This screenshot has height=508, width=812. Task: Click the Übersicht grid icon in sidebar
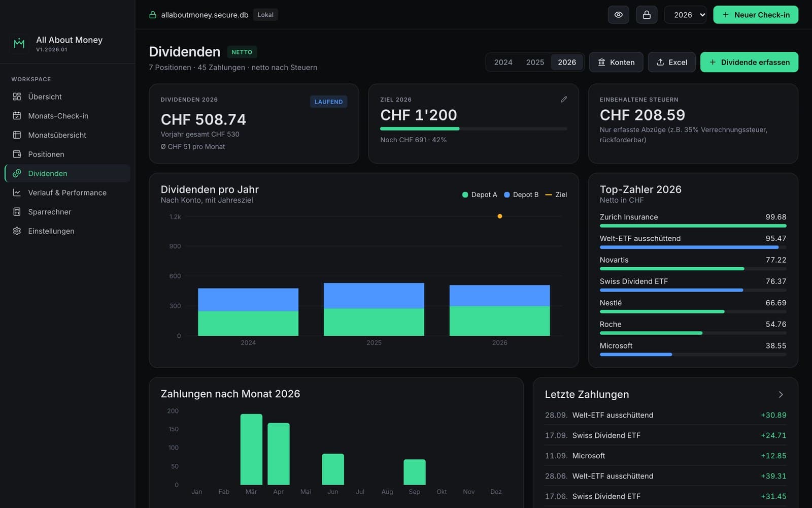point(17,97)
